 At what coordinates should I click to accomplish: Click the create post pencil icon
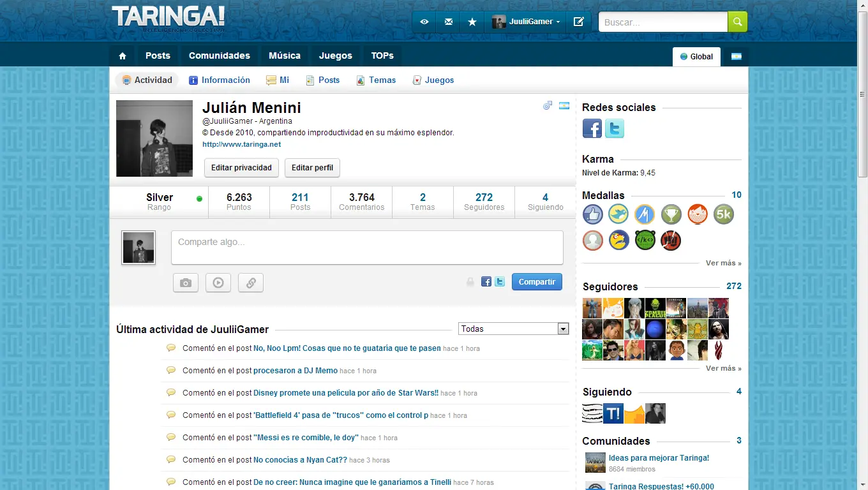tap(579, 22)
